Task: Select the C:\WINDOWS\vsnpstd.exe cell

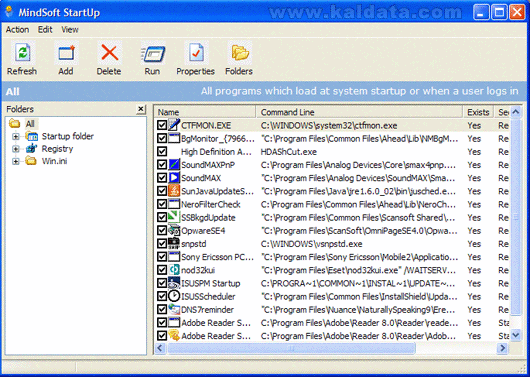Action: point(311,244)
